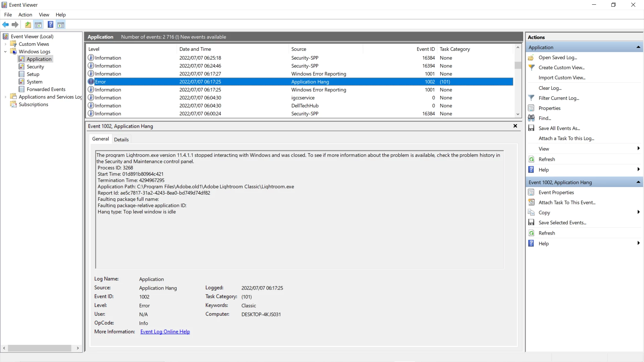The height and width of the screenshot is (362, 644).
Task: Expand Applications and Services Logs node
Action: 5,97
